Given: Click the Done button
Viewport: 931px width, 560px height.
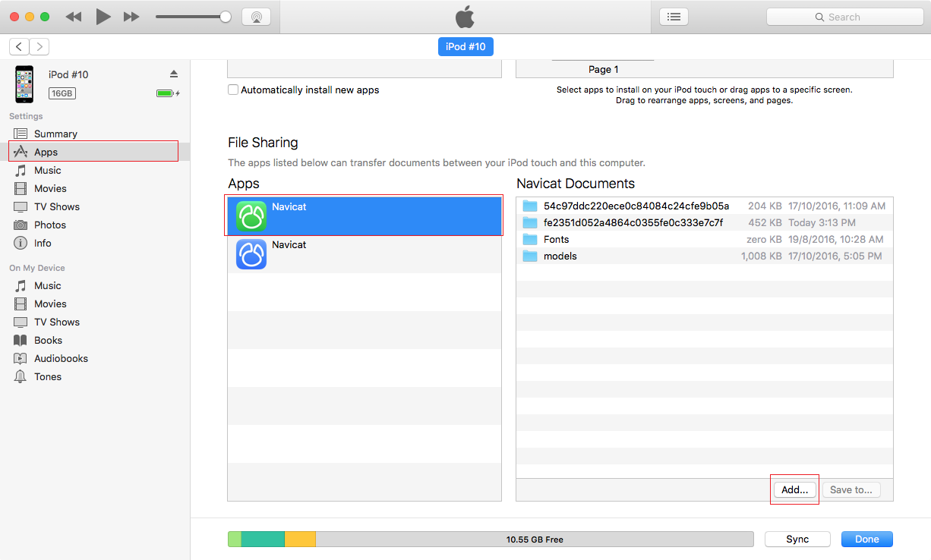Looking at the screenshot, I should point(867,539).
